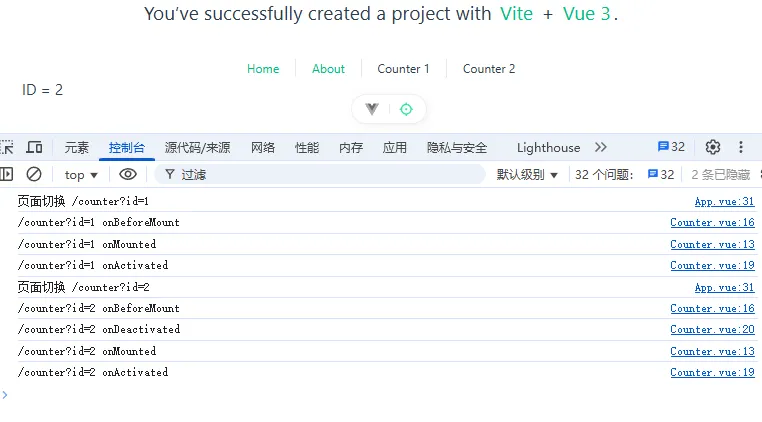Viewport: 762px width, 422px height.
Task: Toggle the device toolbar icon
Action: pyautogui.click(x=34, y=147)
